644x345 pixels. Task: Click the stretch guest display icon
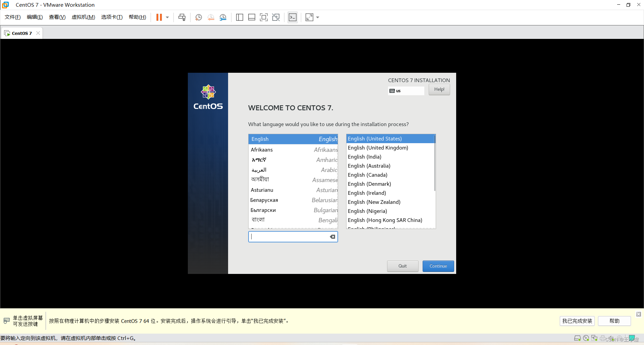coord(309,17)
